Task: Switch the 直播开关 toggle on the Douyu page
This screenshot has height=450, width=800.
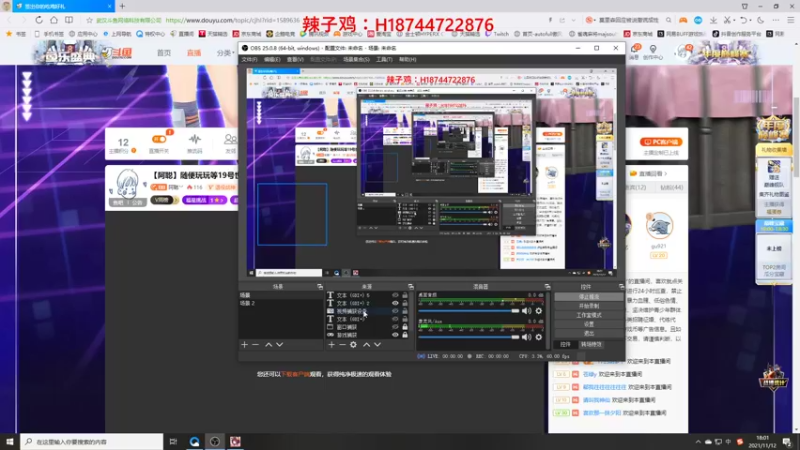Action: pos(159,139)
